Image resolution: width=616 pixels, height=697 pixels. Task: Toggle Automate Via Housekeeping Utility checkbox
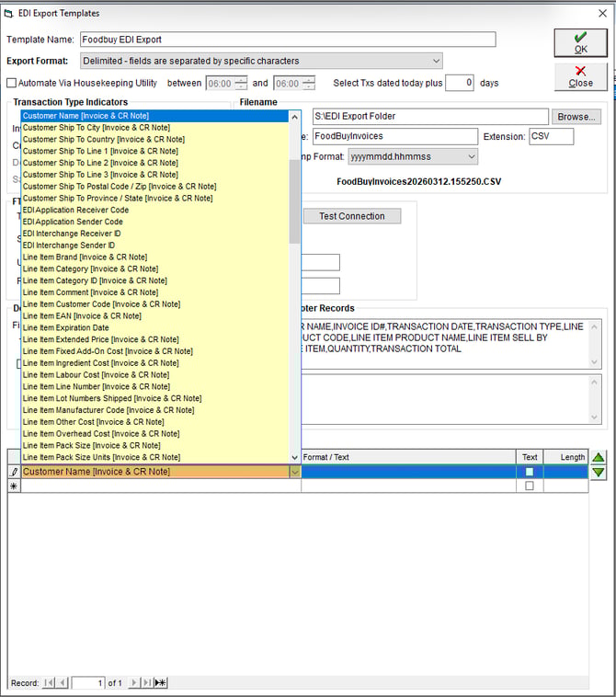pos(12,83)
